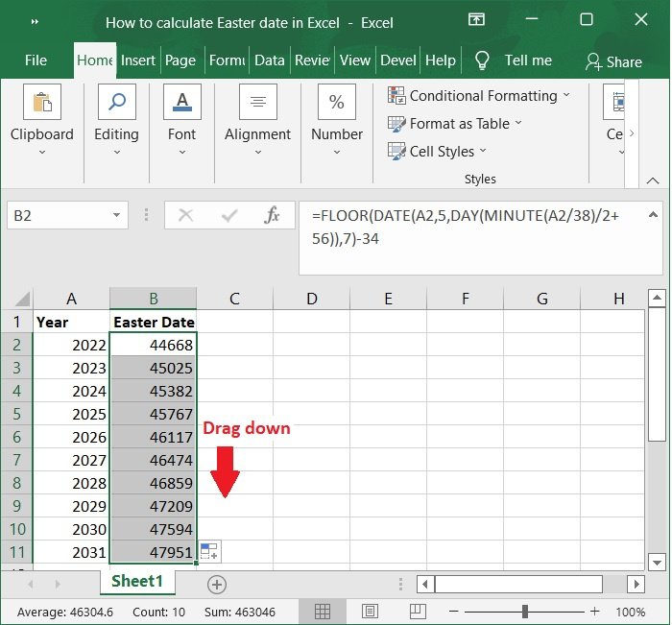Click the Share button

613,61
